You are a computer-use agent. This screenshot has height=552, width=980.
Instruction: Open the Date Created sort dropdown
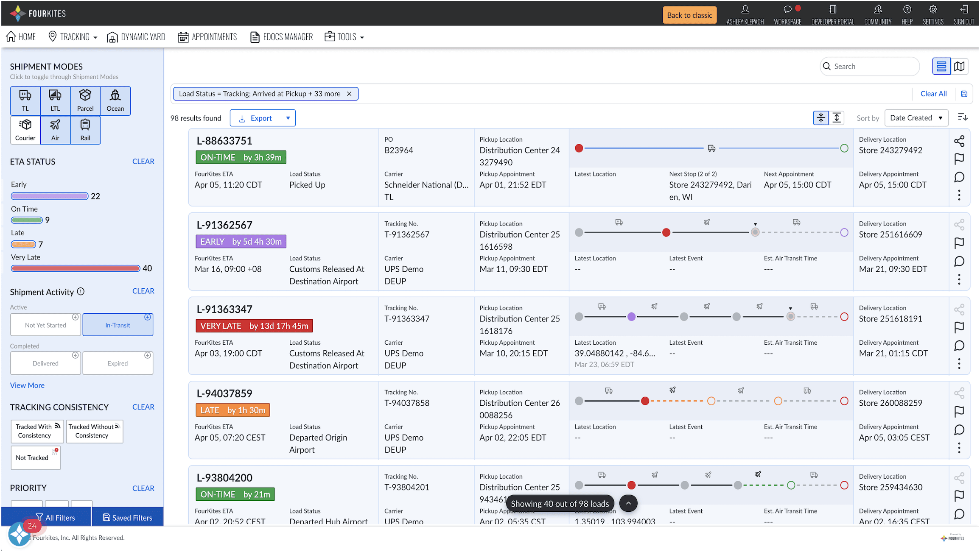point(916,118)
